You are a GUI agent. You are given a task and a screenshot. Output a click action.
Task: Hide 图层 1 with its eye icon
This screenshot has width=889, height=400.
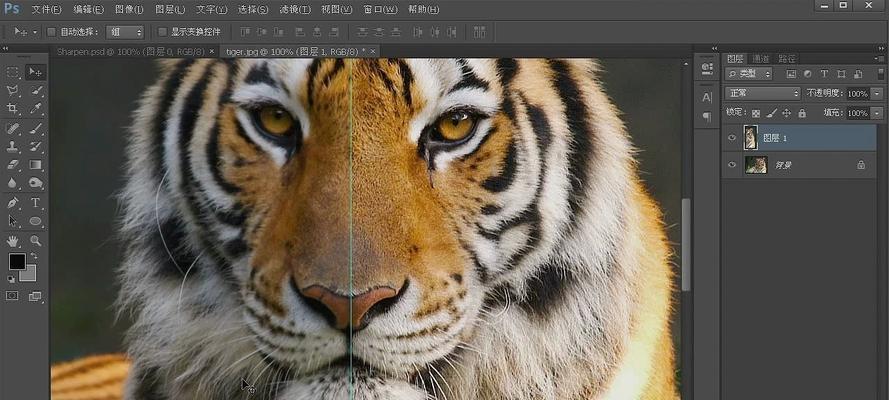click(732, 138)
